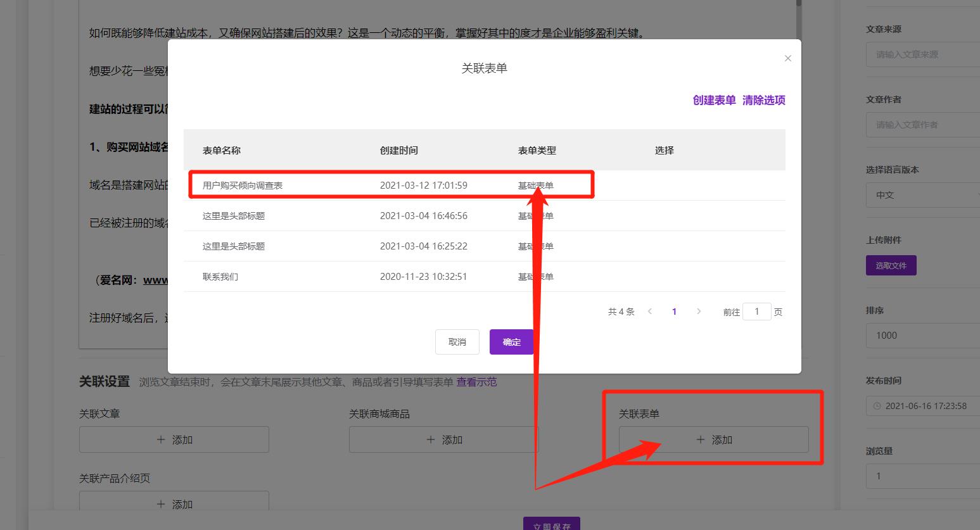Select the 用户购买倾向调查表 form row
The width and height of the screenshot is (980, 530).
[243, 185]
